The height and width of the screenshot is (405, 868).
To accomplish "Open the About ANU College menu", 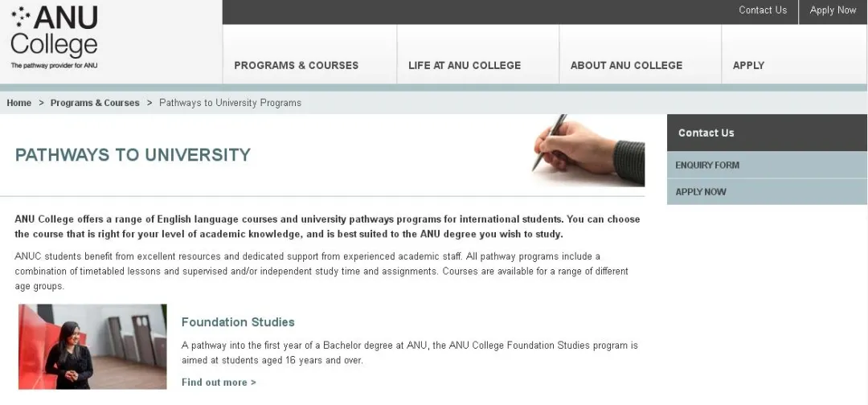I will pos(626,65).
